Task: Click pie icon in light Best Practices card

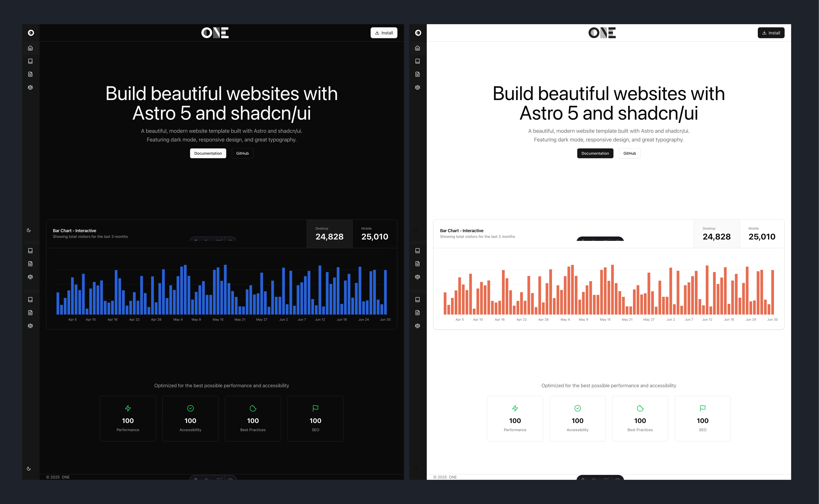Action: (x=640, y=408)
